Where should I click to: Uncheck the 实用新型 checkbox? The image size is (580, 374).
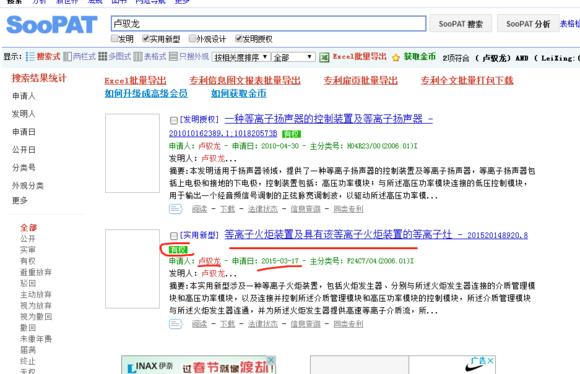click(146, 38)
